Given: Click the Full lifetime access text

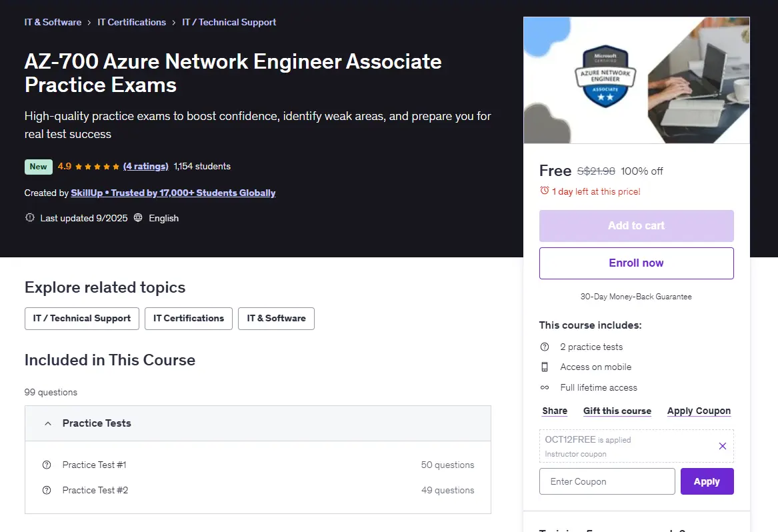Looking at the screenshot, I should click(x=599, y=387).
